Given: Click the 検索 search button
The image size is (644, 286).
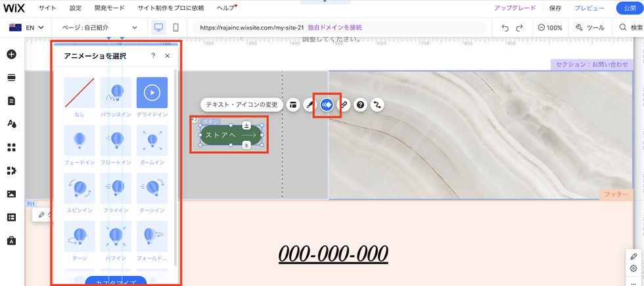Looking at the screenshot, I should click(632, 28).
